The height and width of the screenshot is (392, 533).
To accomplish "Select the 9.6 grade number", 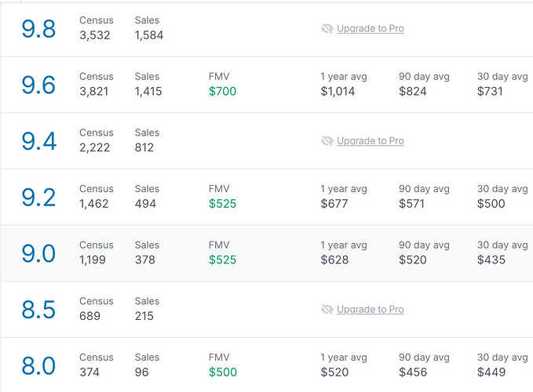I will [x=38, y=85].
